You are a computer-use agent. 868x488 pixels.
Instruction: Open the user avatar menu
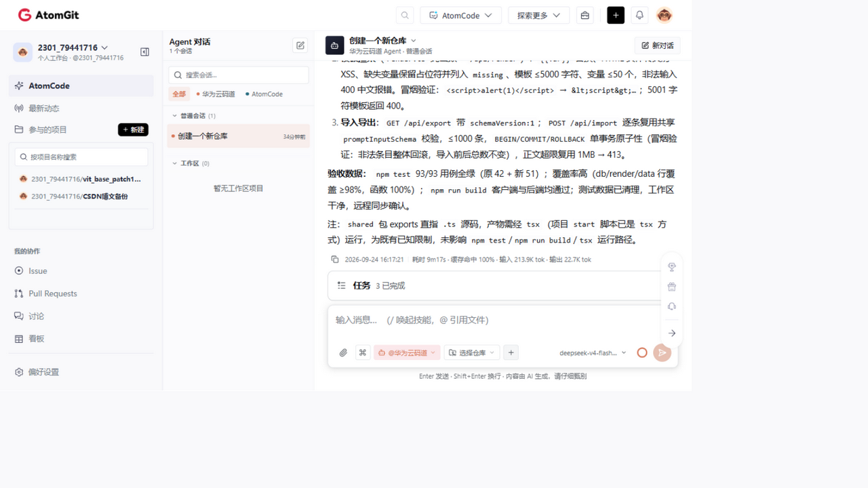(665, 15)
